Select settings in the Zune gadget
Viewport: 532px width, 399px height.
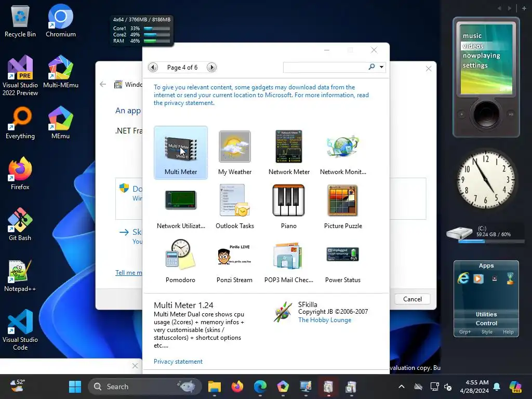pos(475,65)
